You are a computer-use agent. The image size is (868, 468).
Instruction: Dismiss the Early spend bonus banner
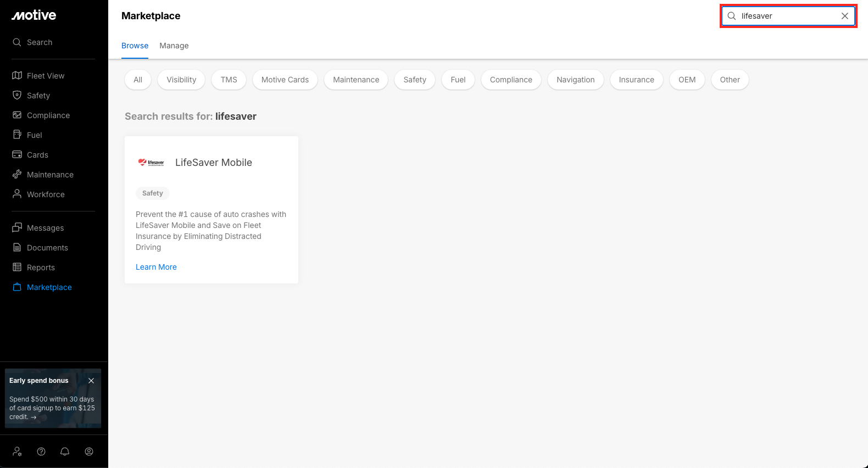(x=91, y=381)
